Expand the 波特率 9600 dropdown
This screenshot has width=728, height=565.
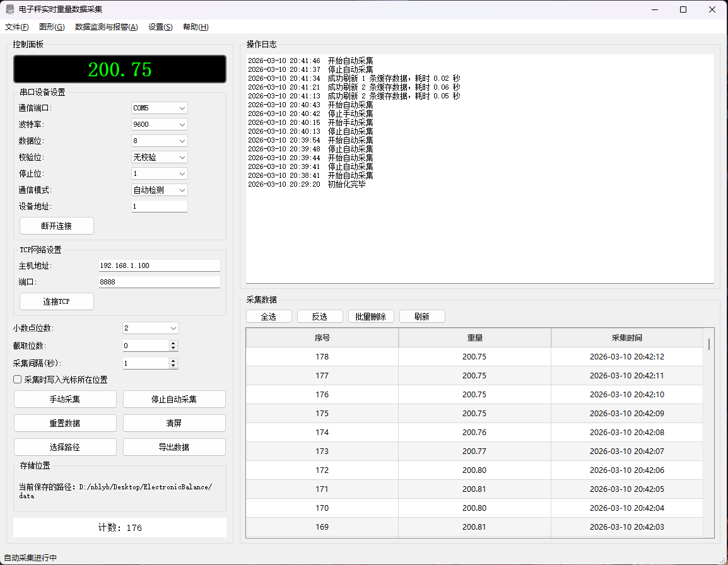[160, 124]
